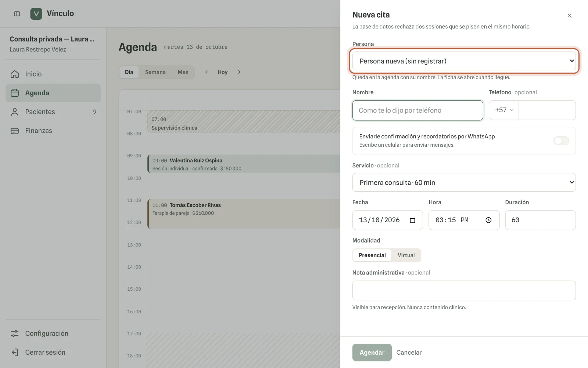Switch agenda to Semana view
Screen dimensions: 588x368
155,72
